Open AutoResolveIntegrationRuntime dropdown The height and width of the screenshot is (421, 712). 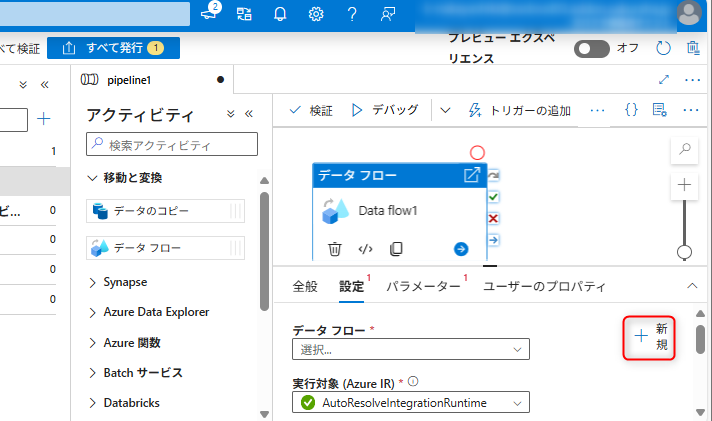point(411,403)
